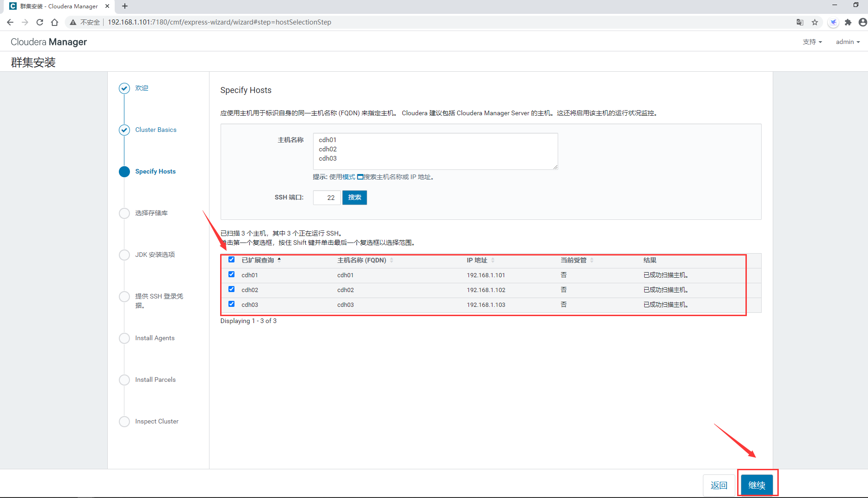Sort by 主机名称 (FQDN) column
868x498 pixels.
pos(365,260)
